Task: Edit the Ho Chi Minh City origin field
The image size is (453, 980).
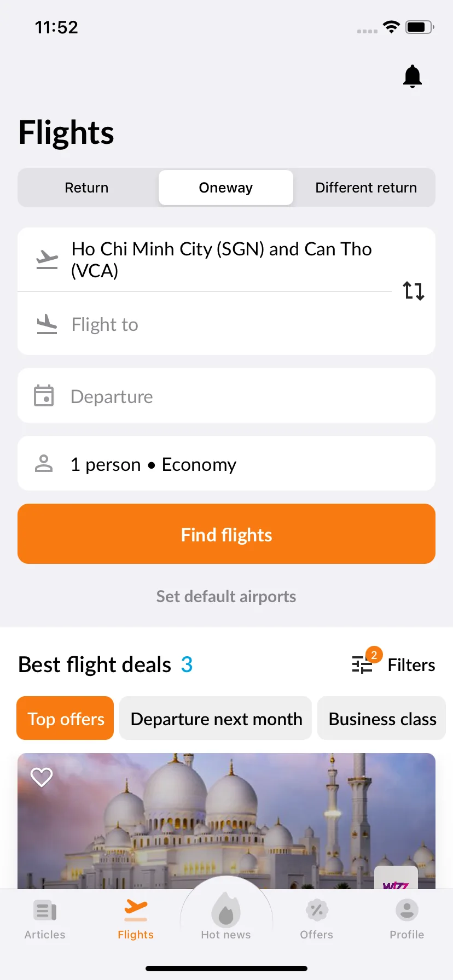Action: point(205,260)
